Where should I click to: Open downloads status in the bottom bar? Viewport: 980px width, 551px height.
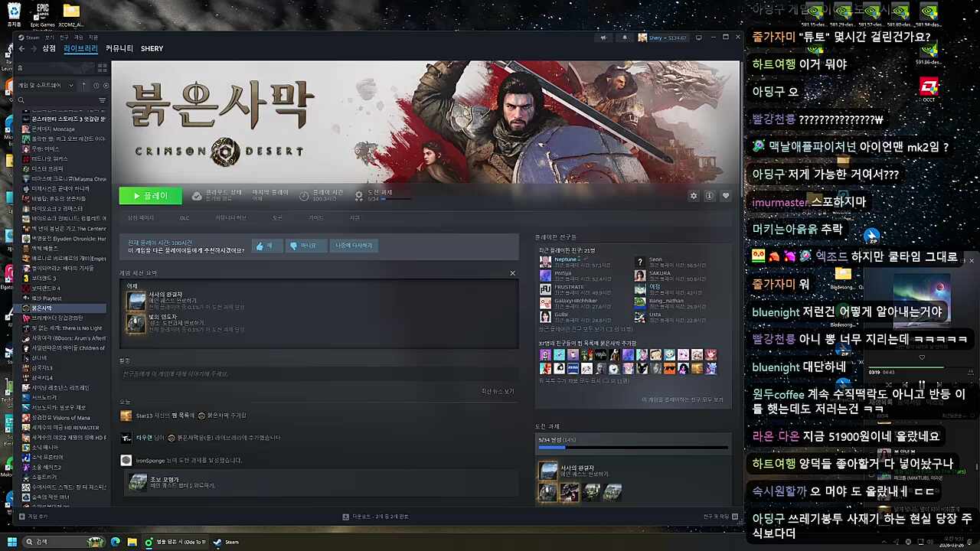click(x=375, y=517)
